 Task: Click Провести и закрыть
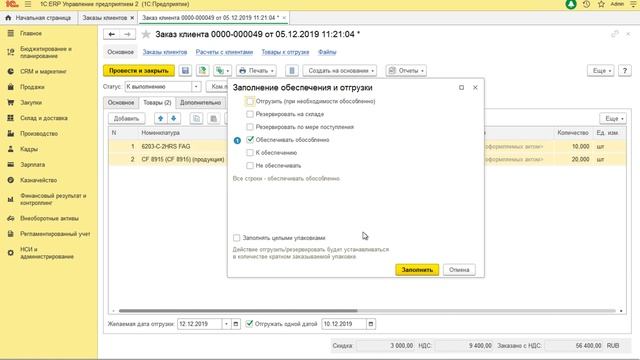tap(139, 71)
